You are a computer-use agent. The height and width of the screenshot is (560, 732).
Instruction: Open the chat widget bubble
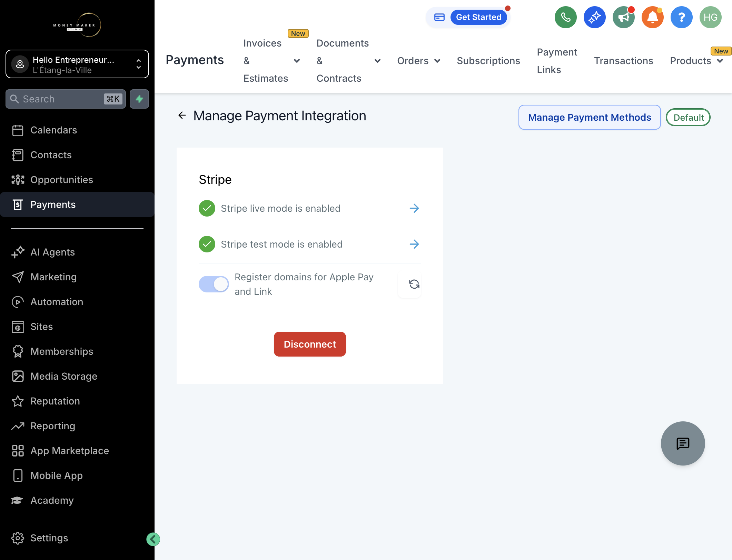(683, 443)
